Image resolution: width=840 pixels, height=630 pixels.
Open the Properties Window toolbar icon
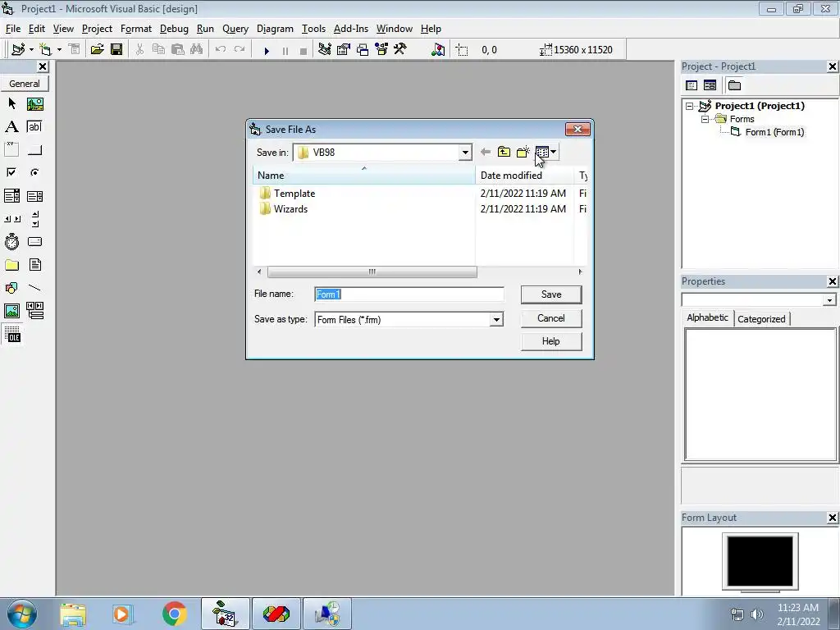pyautogui.click(x=344, y=50)
